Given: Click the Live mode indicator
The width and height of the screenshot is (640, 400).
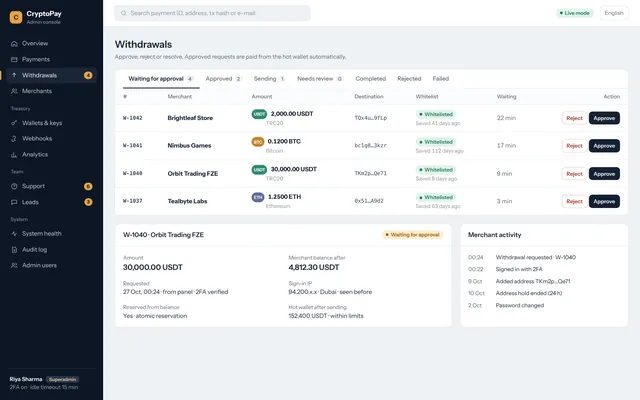Looking at the screenshot, I should tap(574, 13).
